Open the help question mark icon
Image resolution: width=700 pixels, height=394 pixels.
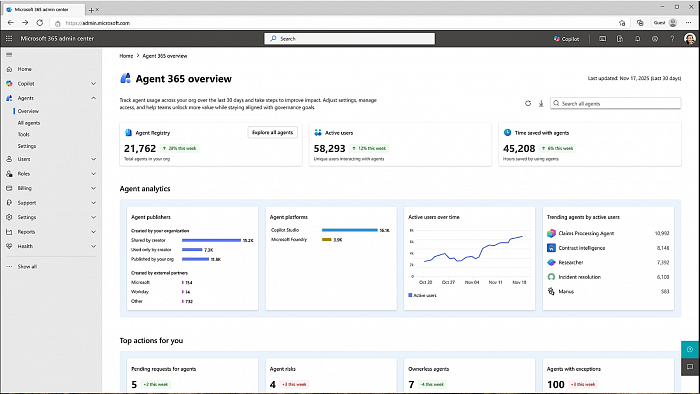click(x=672, y=39)
